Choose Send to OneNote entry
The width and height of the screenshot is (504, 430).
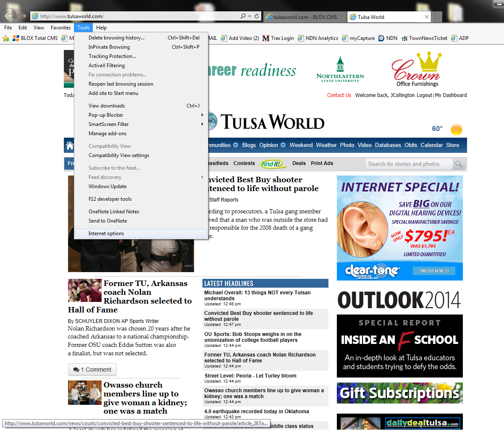pos(141,221)
